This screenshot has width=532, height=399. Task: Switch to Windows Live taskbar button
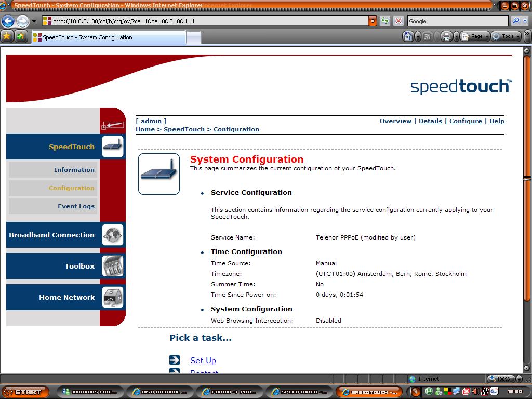[90, 392]
